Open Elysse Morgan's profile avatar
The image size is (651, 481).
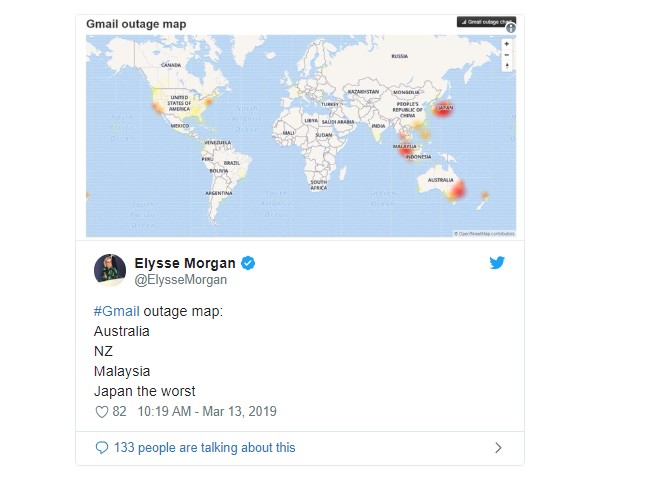click(109, 270)
